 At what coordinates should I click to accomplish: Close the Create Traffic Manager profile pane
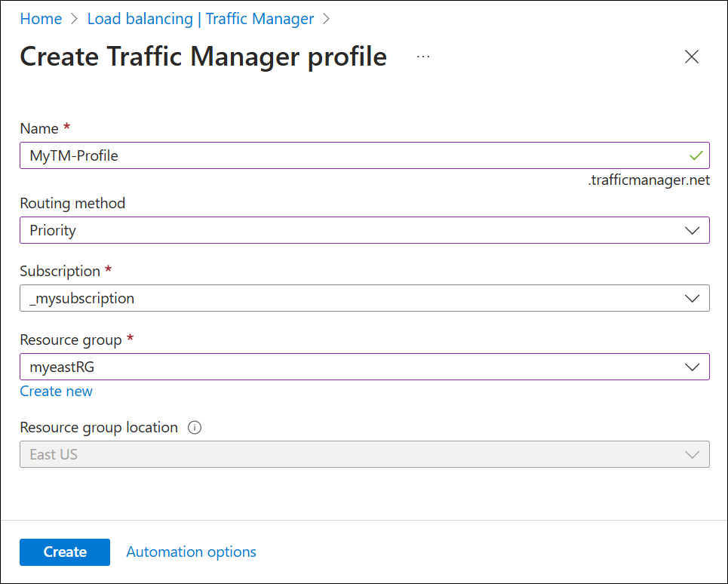(692, 56)
